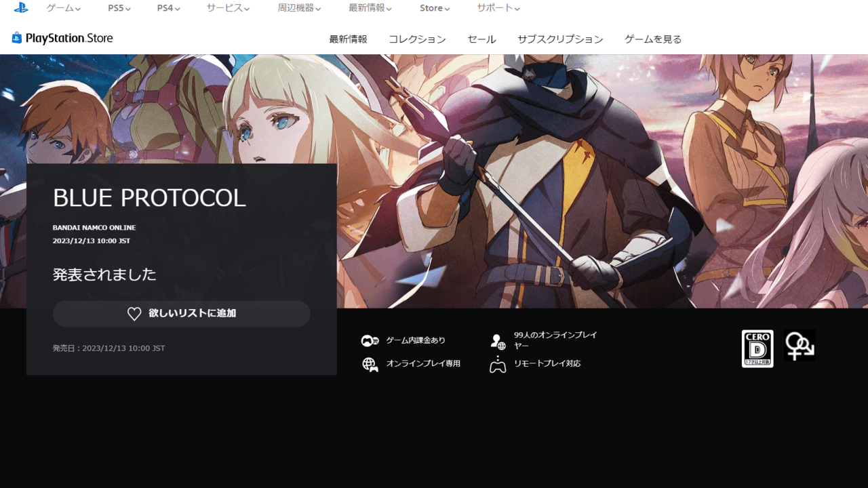The height and width of the screenshot is (488, 868).
Task: Expand the サービス dropdown menu
Action: pos(228,8)
